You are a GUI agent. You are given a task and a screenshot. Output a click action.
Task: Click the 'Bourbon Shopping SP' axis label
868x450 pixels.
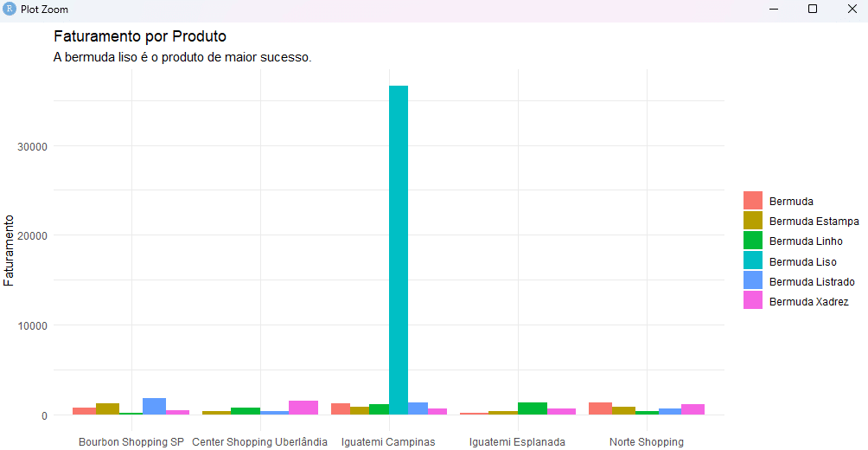click(131, 441)
